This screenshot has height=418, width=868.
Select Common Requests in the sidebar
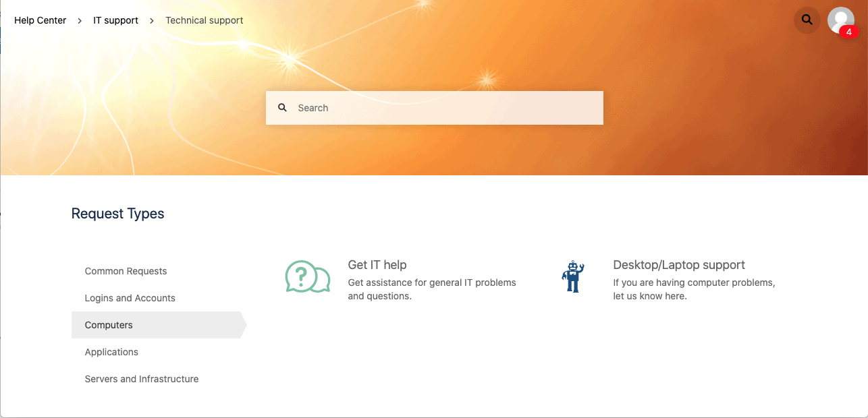pyautogui.click(x=126, y=271)
